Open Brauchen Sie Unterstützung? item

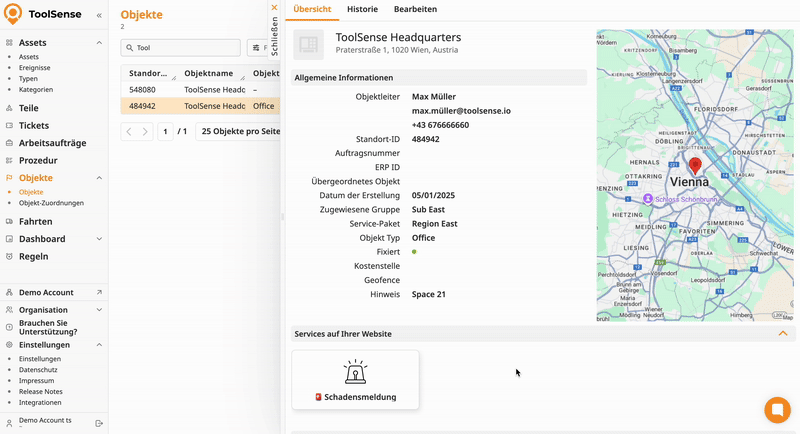pyautogui.click(x=48, y=327)
